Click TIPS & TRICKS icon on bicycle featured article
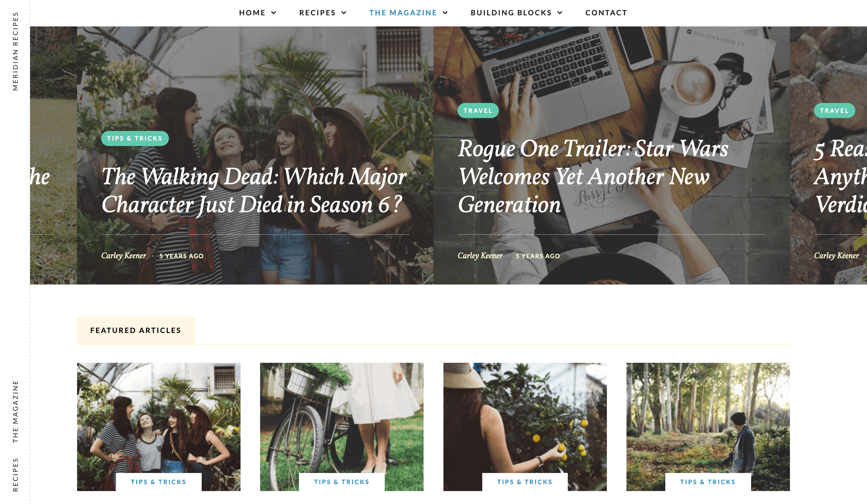This screenshot has height=504, width=867. [x=342, y=482]
